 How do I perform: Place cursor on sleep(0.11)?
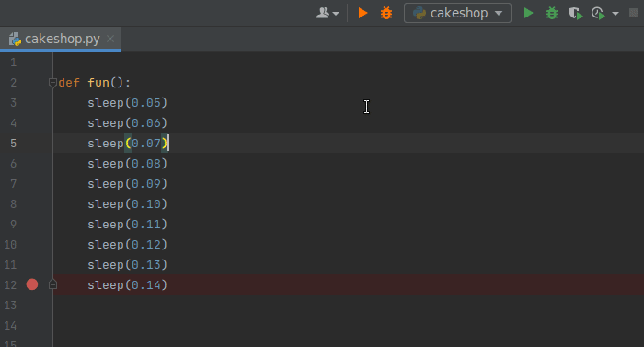pos(127,224)
